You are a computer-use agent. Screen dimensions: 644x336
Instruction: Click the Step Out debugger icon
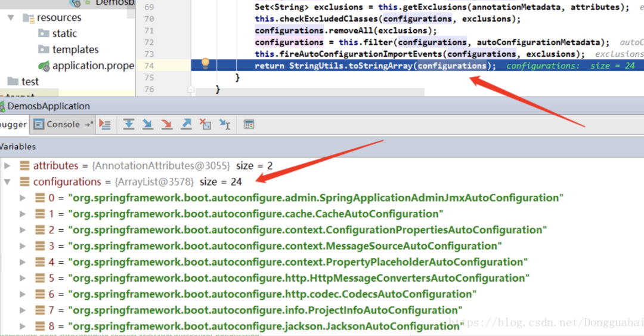pos(186,124)
